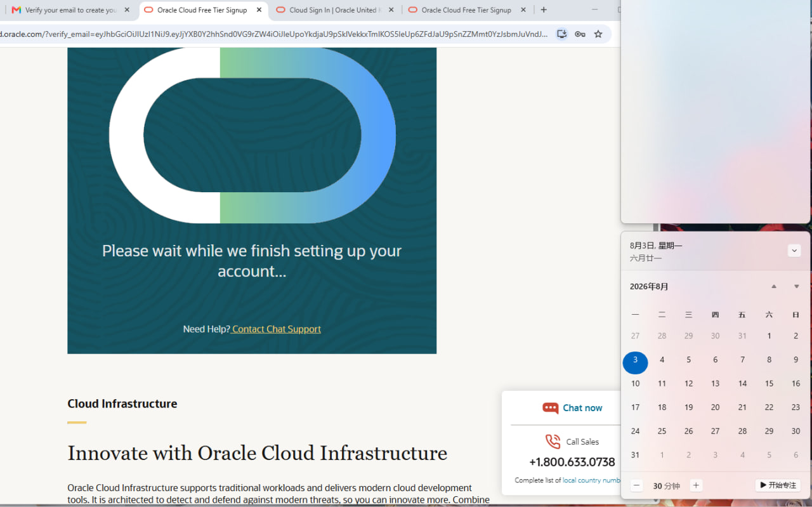Go to next month with down arrow

(x=797, y=287)
